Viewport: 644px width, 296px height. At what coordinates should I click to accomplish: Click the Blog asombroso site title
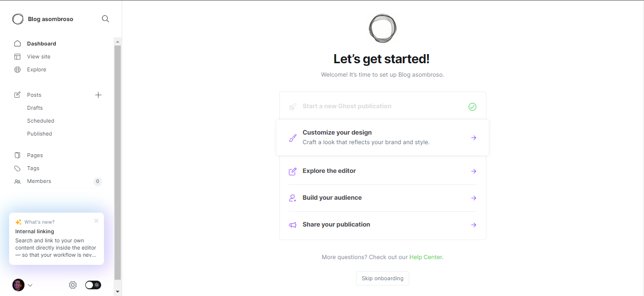coord(50,19)
